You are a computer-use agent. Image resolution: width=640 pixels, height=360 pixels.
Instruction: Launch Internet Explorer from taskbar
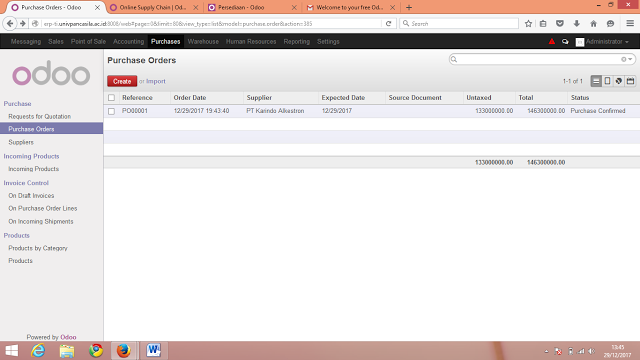pyautogui.click(x=38, y=351)
